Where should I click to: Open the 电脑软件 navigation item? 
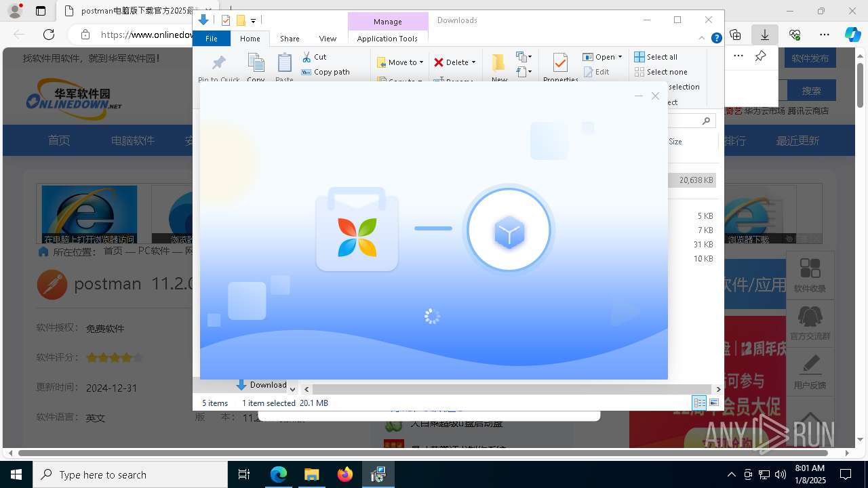click(133, 140)
